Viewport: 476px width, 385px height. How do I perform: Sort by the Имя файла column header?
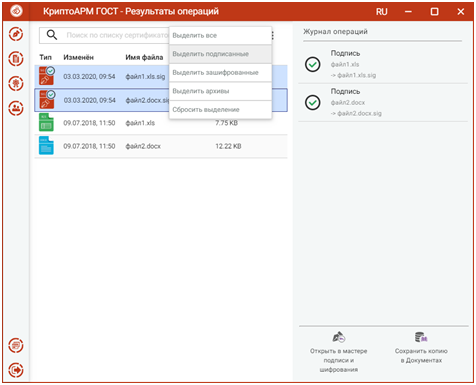click(144, 57)
